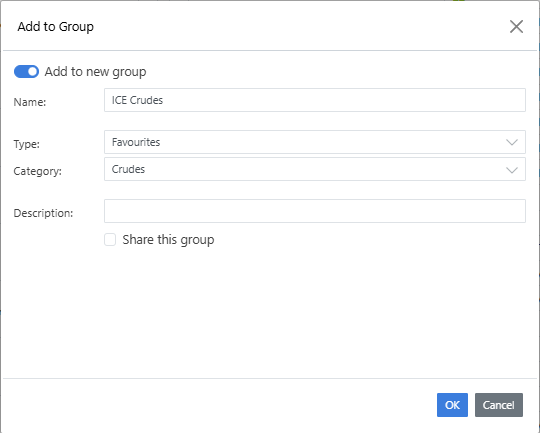Confirm with the OK button

coord(452,405)
